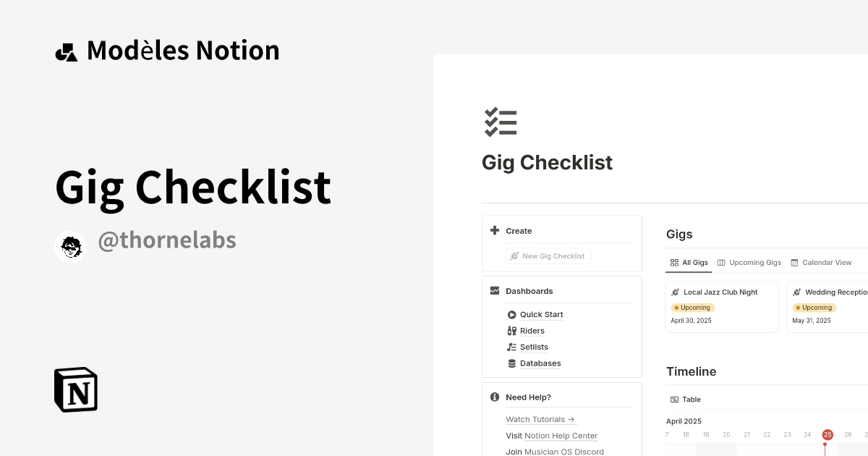
Task: Switch to the Table view under Timeline
Action: tap(685, 399)
